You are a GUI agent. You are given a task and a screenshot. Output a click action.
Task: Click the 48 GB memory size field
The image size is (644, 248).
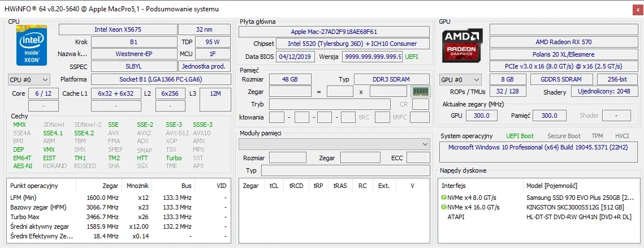(x=291, y=79)
